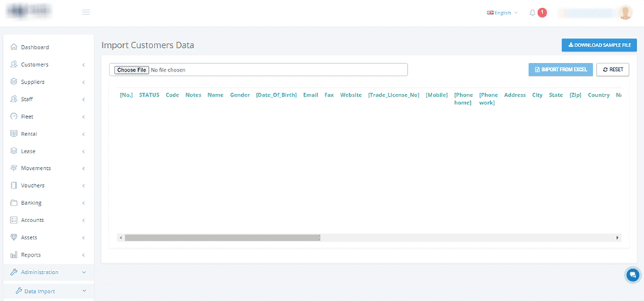
Task: Click the Accounts calculator icon
Action: pos(14,220)
